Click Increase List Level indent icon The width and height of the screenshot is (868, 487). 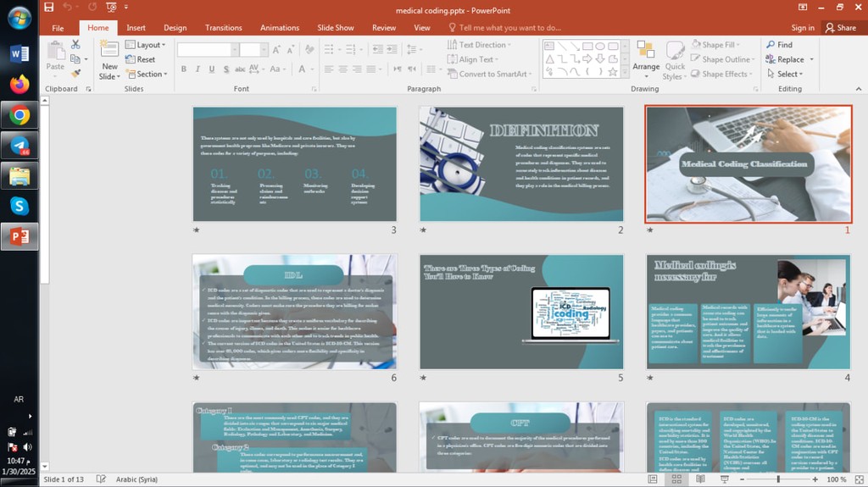point(392,50)
